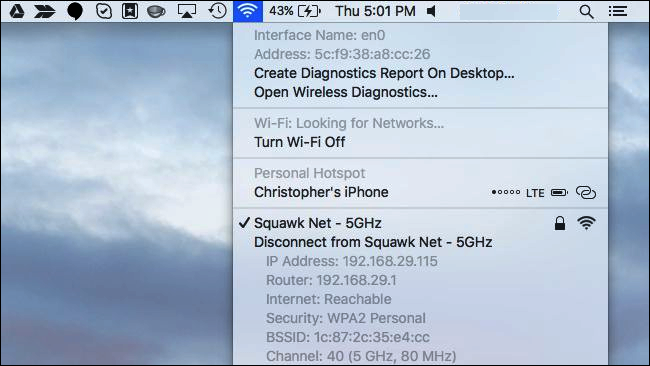Close the Wi-Fi menu via its icon
Image resolution: width=650 pixels, height=366 pixels.
click(247, 11)
